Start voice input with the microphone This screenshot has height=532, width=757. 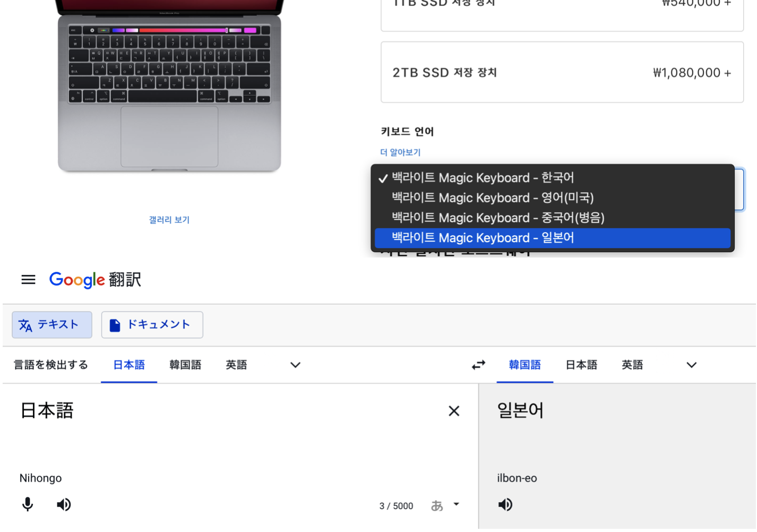(x=28, y=504)
